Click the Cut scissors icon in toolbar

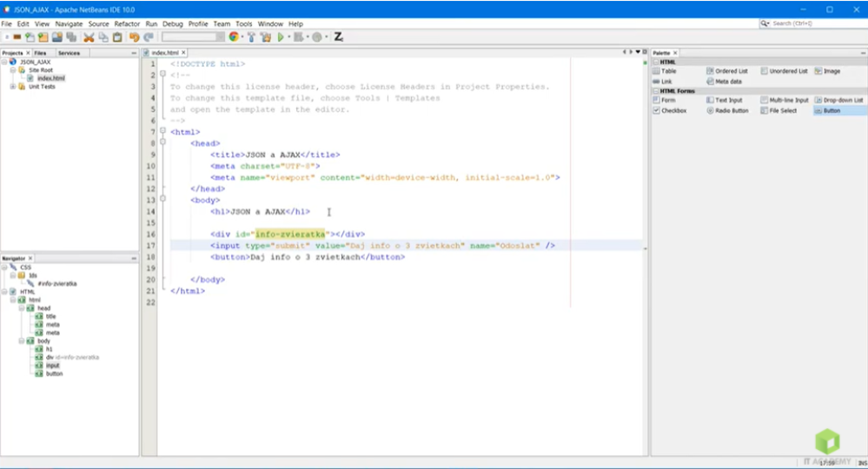[89, 37]
